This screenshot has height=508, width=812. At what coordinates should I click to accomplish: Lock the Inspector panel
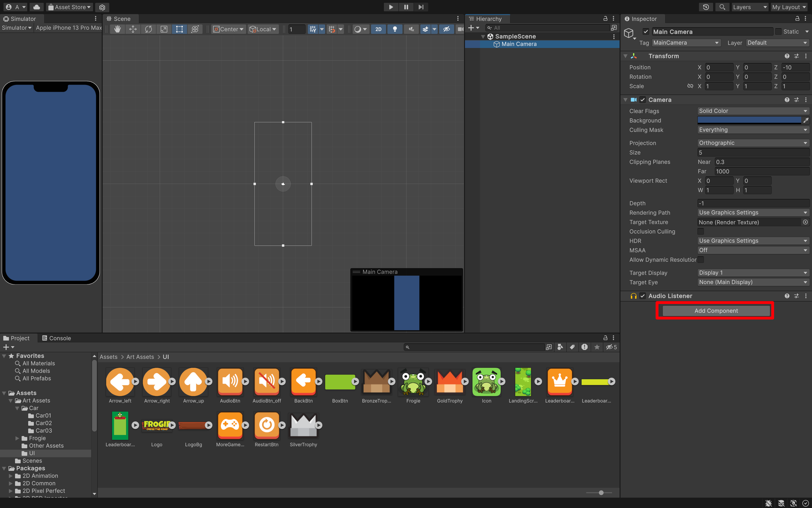(797, 19)
